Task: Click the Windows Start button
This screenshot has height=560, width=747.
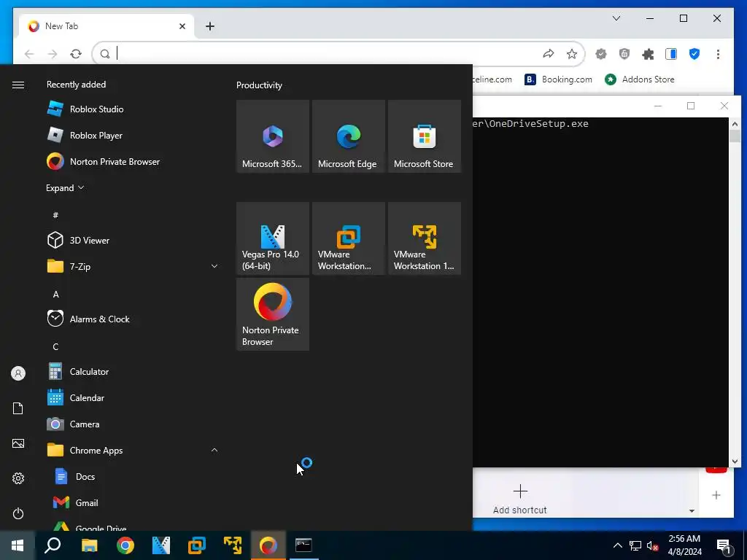Action: (x=18, y=545)
